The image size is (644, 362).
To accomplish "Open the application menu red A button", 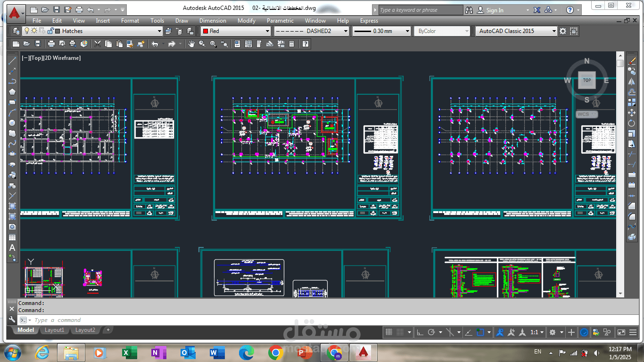I will click(17, 13).
